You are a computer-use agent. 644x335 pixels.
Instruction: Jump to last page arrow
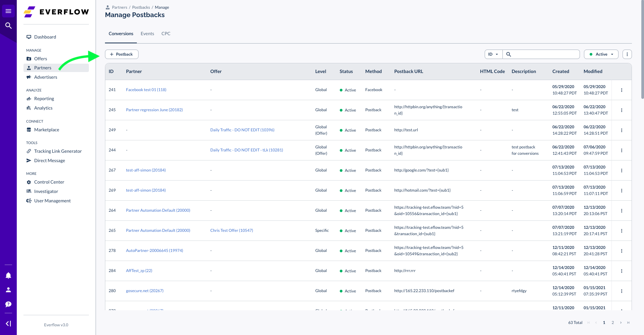tap(628, 323)
